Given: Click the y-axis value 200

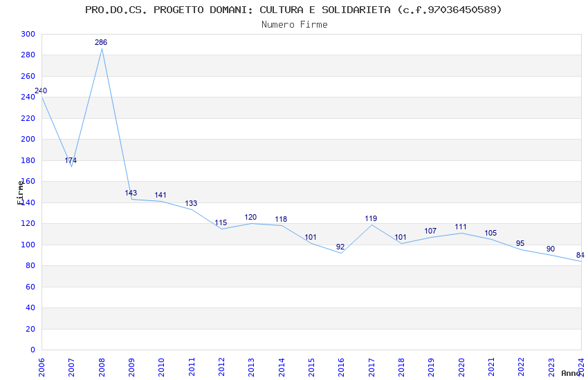Looking at the screenshot, I should pyautogui.click(x=28, y=140).
